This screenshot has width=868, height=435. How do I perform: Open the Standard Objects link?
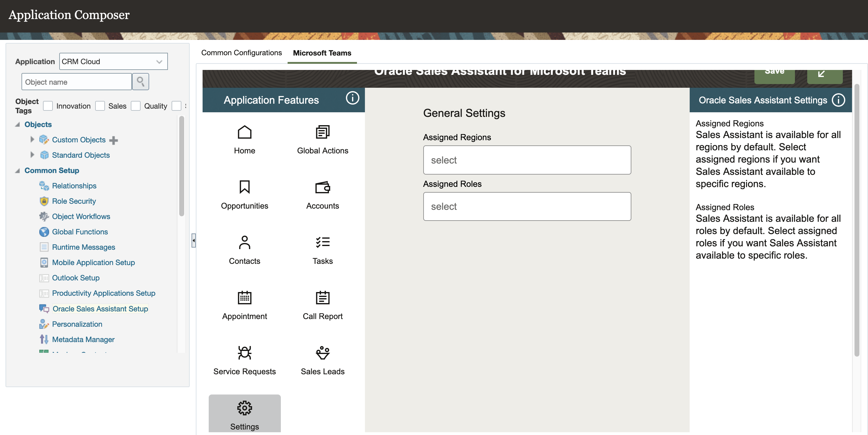(x=81, y=155)
